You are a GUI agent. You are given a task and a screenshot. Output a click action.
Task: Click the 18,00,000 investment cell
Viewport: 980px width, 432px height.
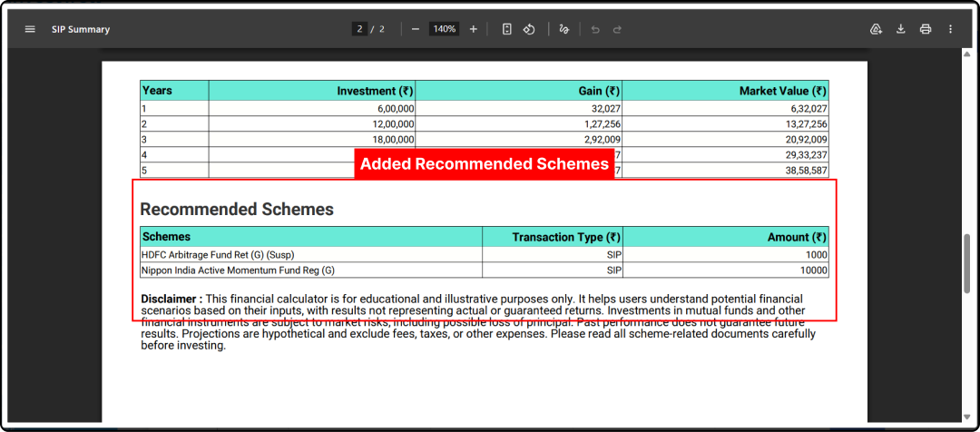point(312,140)
